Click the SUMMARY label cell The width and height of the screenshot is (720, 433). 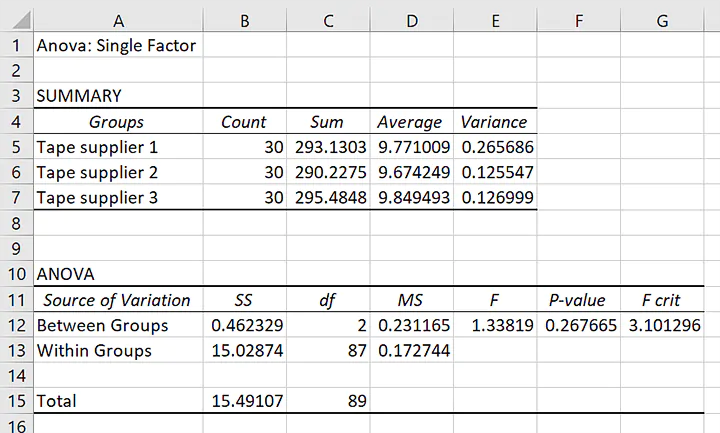tap(118, 96)
